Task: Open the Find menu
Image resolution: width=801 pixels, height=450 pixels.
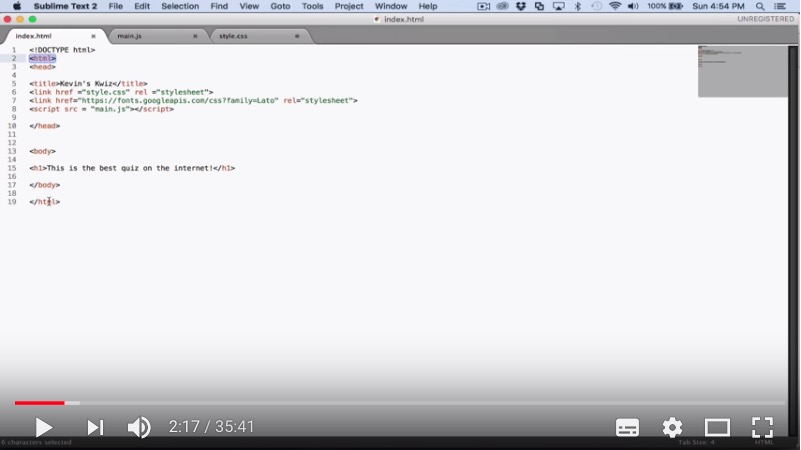Action: click(x=219, y=6)
